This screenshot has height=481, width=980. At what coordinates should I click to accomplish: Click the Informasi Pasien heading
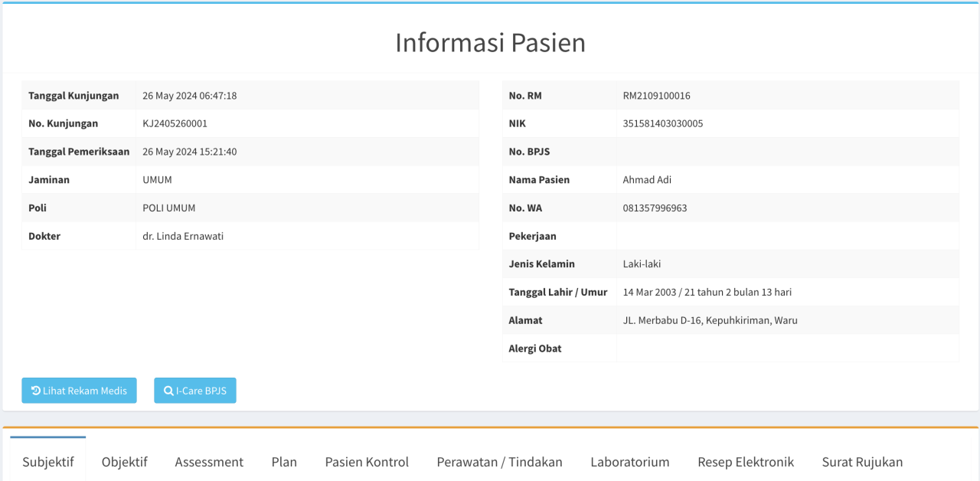point(490,43)
